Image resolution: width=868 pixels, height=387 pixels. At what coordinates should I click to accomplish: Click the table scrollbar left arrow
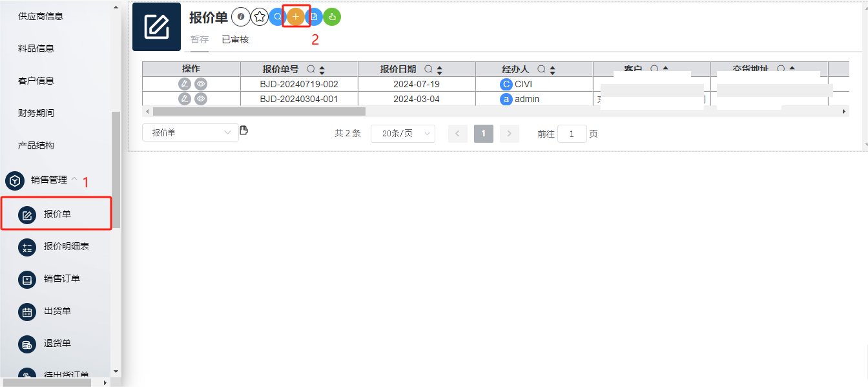[147, 112]
